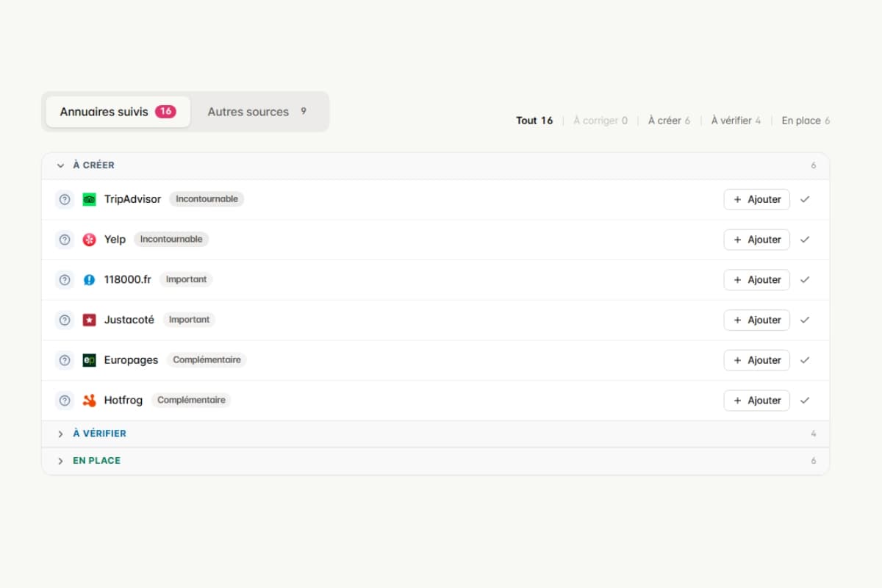Click the Incontournable tag beside Yelp

[171, 240]
